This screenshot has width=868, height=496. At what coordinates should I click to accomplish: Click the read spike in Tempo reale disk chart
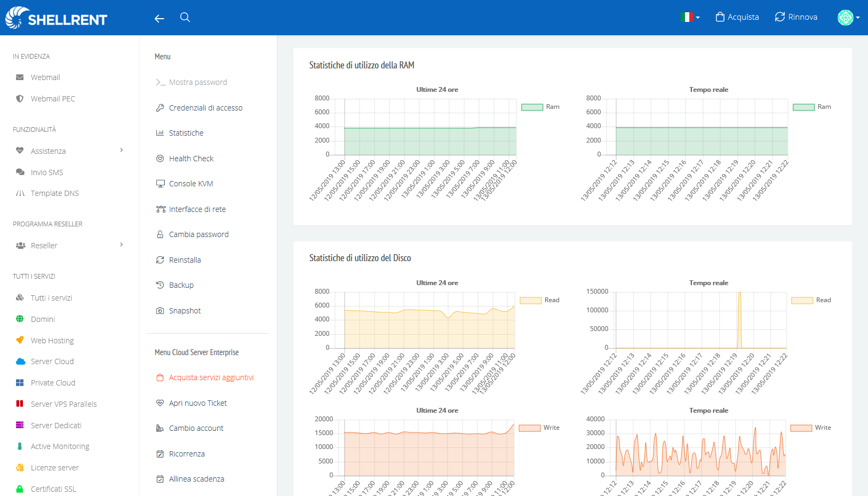click(739, 319)
